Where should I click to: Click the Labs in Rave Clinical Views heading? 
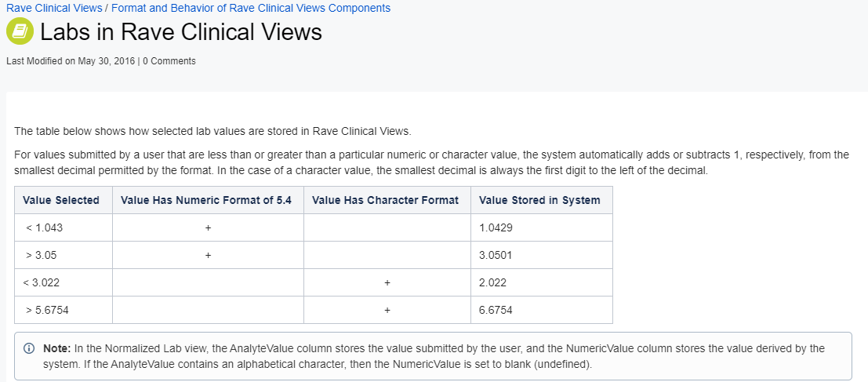click(x=181, y=32)
